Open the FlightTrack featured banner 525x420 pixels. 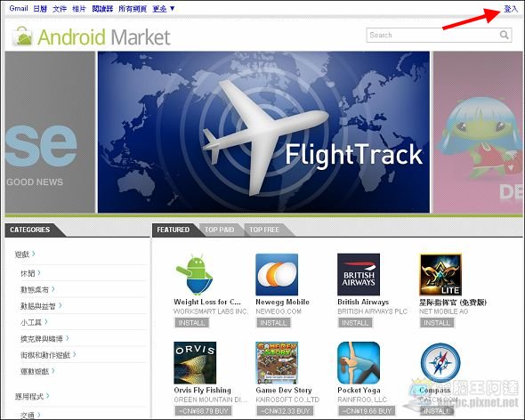[263, 132]
